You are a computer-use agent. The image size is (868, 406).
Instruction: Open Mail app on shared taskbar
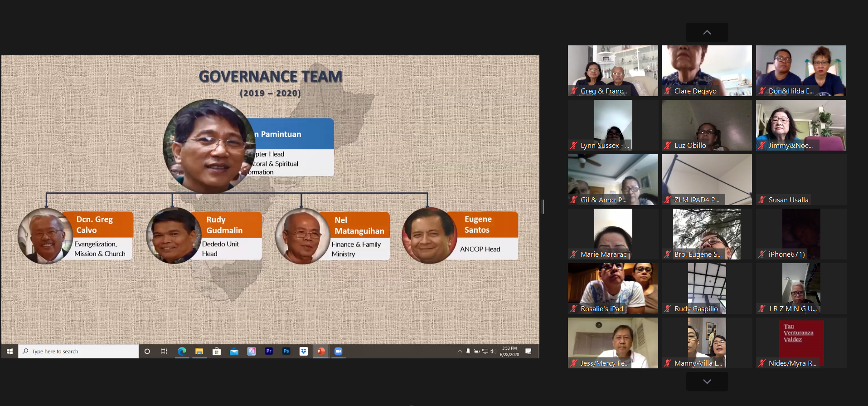(x=234, y=352)
